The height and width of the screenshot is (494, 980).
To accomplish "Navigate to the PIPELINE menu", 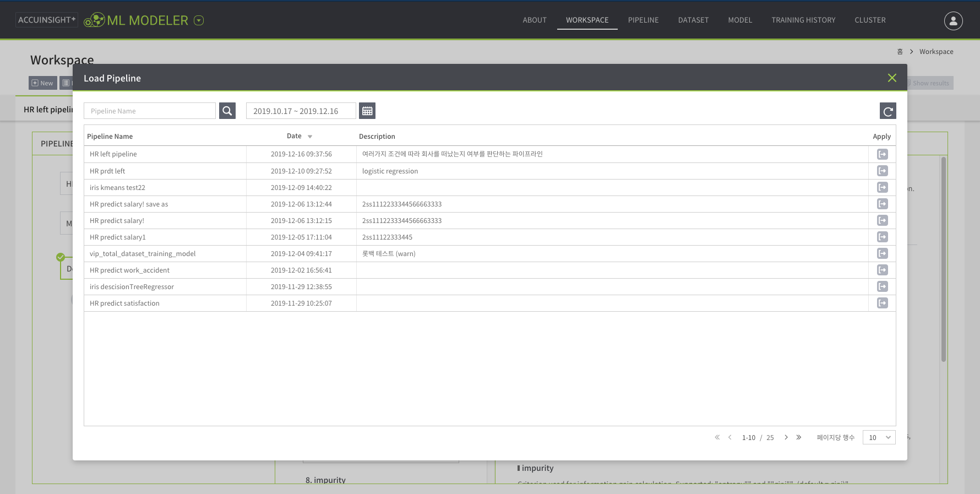I will tap(643, 20).
